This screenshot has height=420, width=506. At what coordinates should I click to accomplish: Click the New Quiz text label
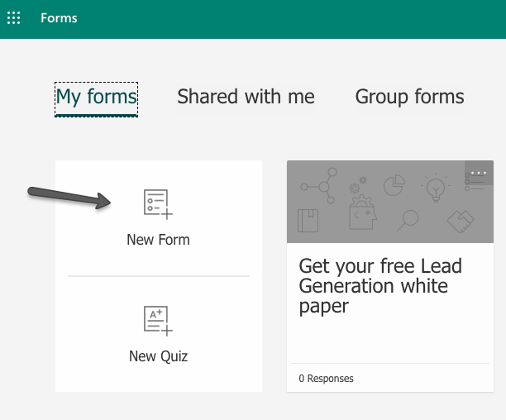158,357
